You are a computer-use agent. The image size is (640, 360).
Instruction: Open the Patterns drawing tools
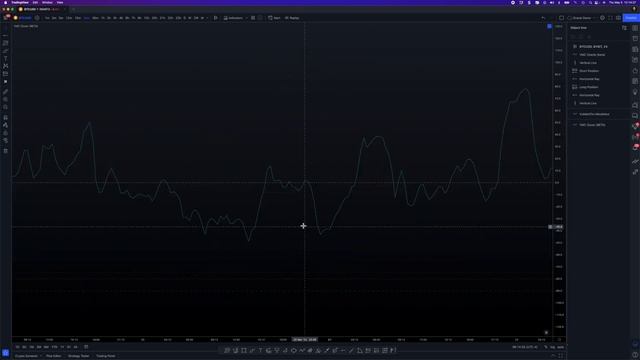(5, 66)
